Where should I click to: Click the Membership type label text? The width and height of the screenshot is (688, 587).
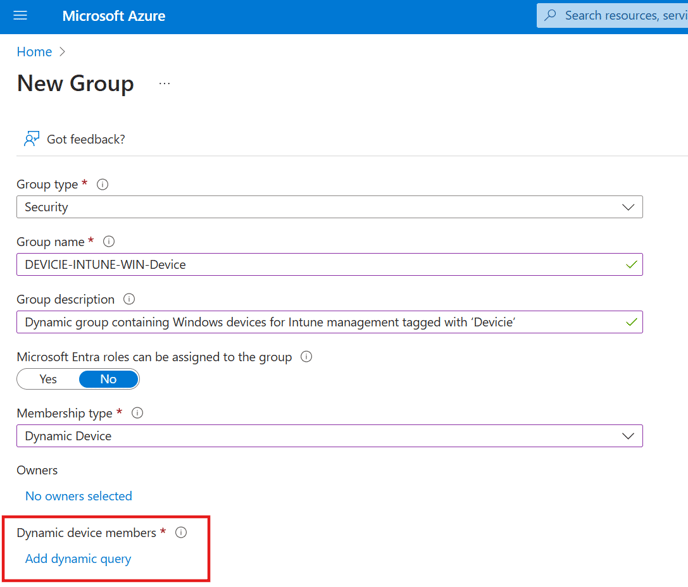64,414
